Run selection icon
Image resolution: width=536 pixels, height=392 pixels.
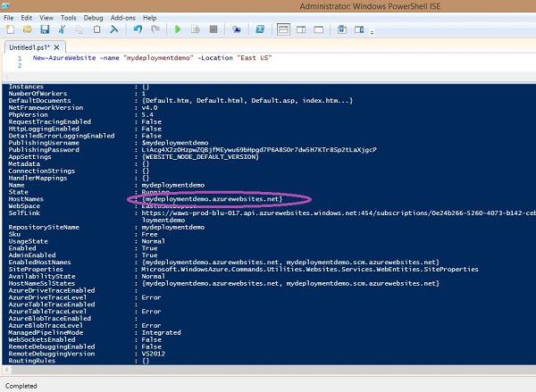click(195, 29)
